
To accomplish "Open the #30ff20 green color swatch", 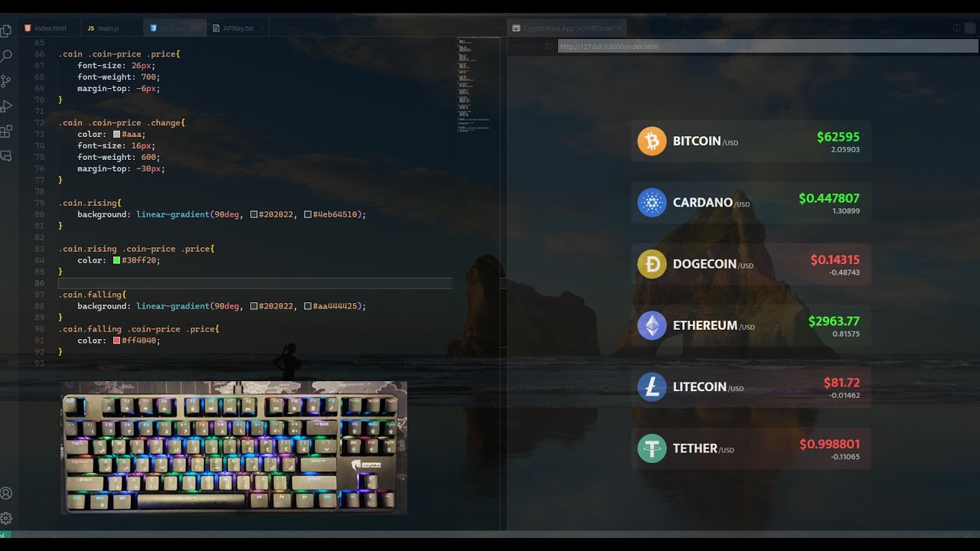I will click(116, 260).
